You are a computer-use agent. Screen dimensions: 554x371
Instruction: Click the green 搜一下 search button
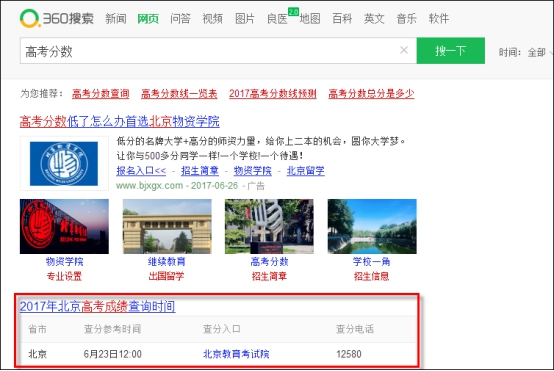tap(450, 51)
